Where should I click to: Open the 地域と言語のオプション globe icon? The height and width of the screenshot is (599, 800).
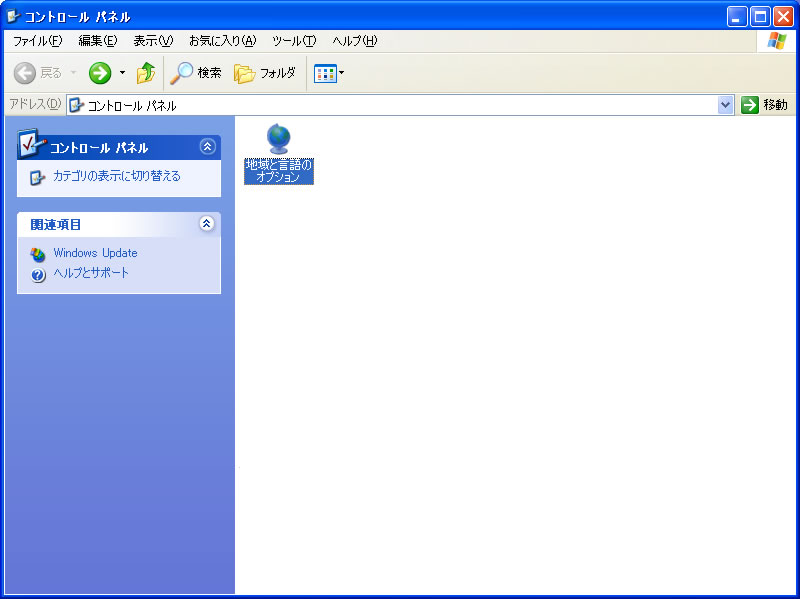(279, 139)
